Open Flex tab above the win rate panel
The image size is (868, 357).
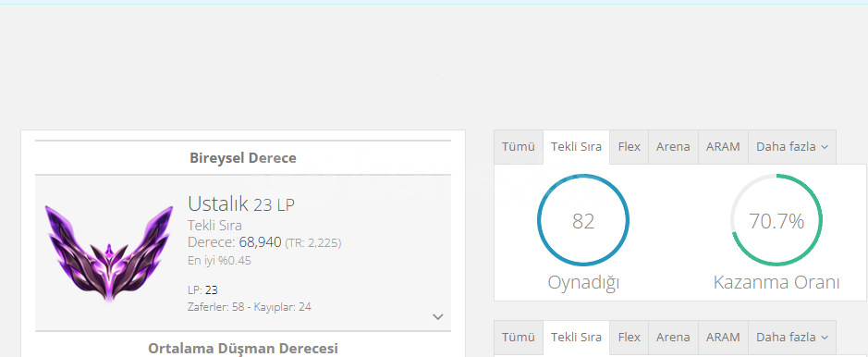pyautogui.click(x=629, y=147)
